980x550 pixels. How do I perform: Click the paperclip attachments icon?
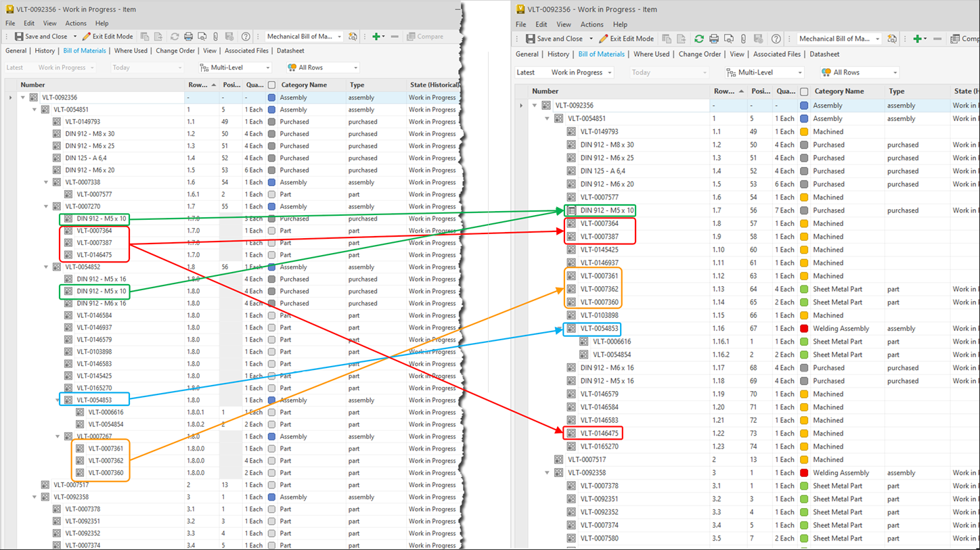click(x=216, y=37)
